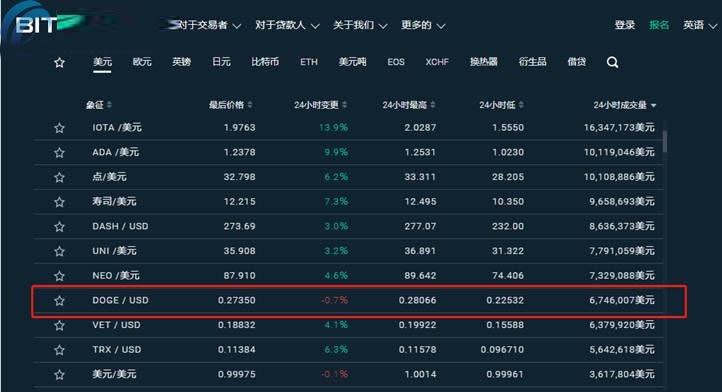Switch to the ETH tab
The image size is (722, 392).
(309, 62)
